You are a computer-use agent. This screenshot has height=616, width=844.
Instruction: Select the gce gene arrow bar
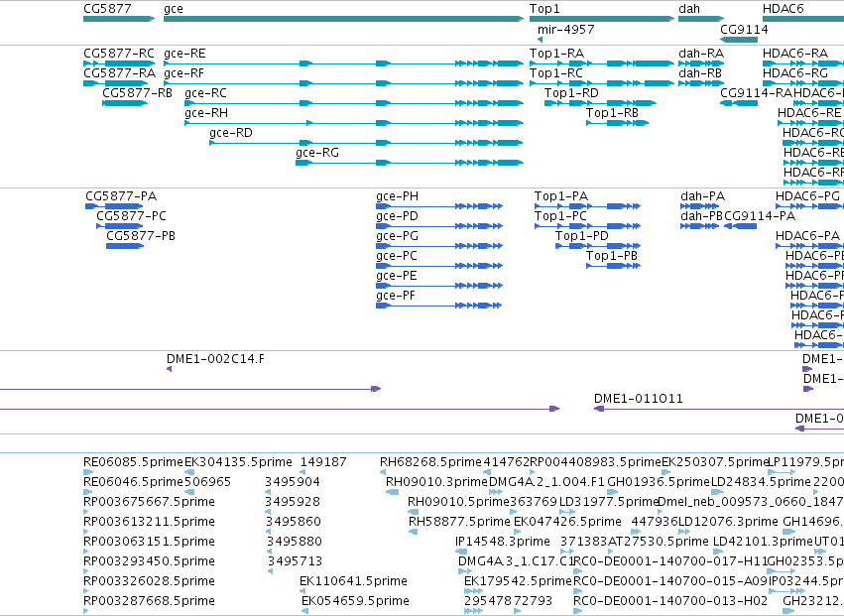coord(343,19)
